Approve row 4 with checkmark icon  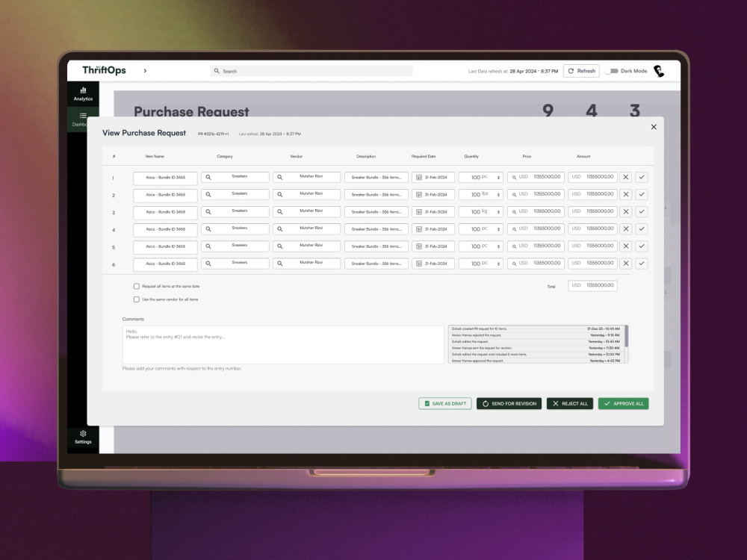tap(642, 229)
